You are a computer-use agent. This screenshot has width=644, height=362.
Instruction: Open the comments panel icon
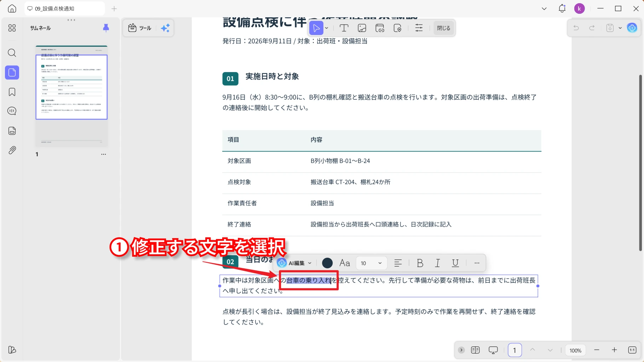click(12, 111)
